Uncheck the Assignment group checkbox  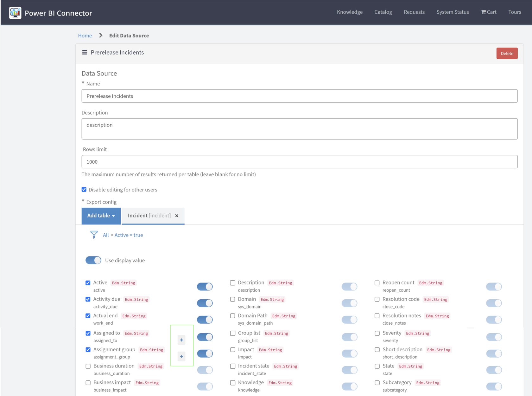coord(88,350)
